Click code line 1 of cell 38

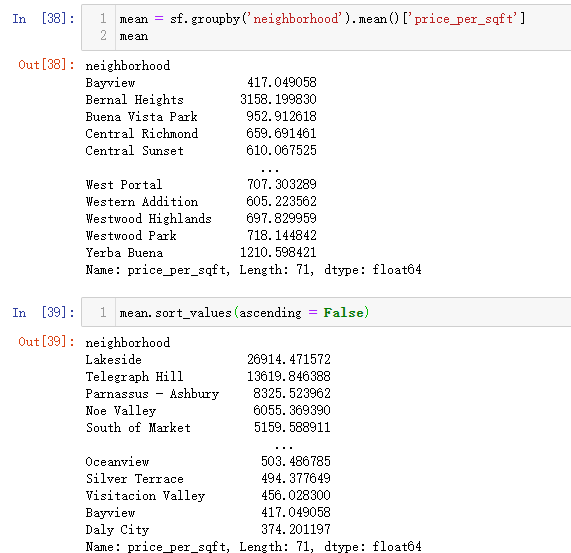pyautogui.click(x=322, y=19)
